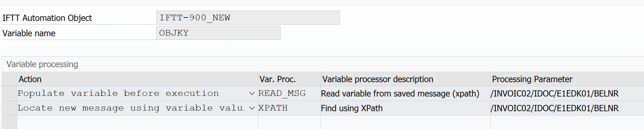This screenshot has height=129, width=644.
Task: Select the READ_MSG row using its row selector
Action: click(9, 93)
